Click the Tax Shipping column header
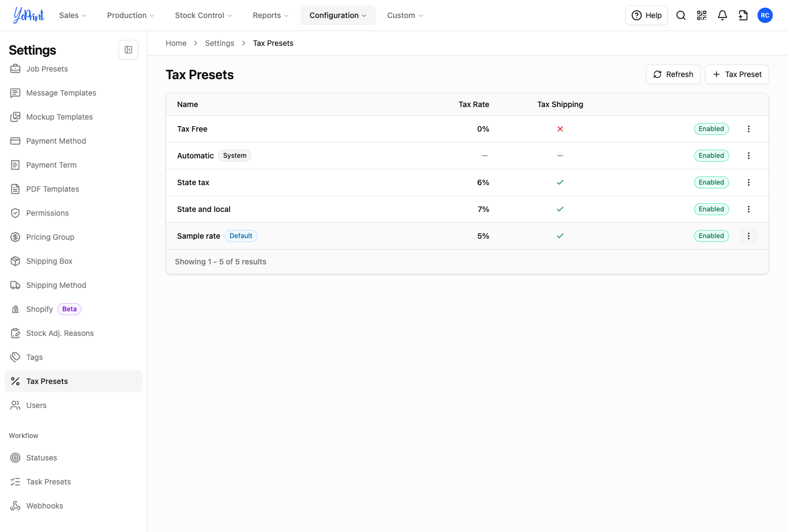This screenshot has height=532, width=787. pos(560,104)
